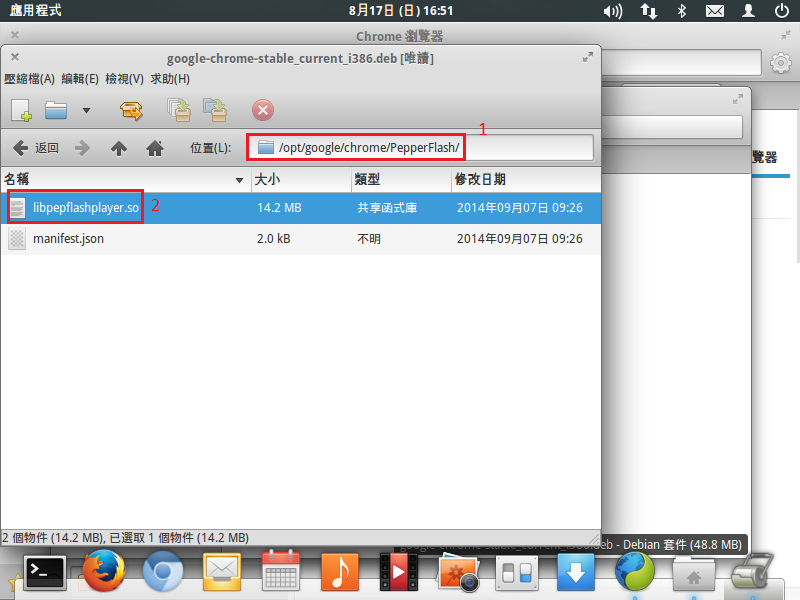
Task: Go back with the 返回 button
Action: (x=36, y=148)
